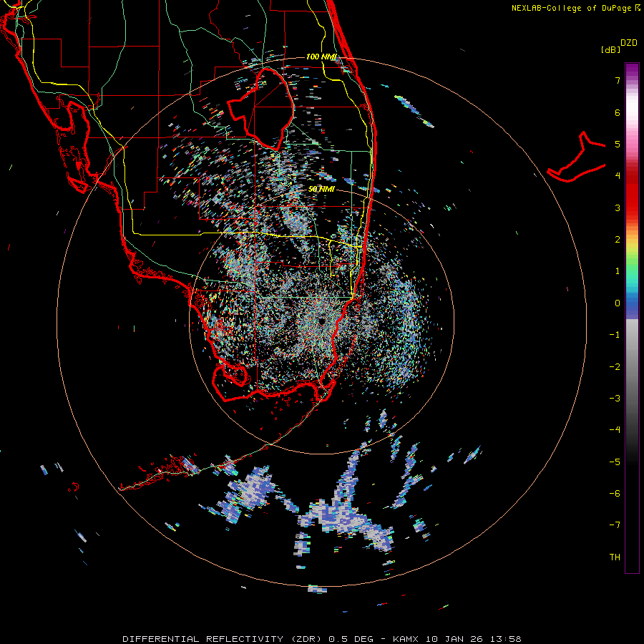The image size is (644, 644).
Task: Click the legend value 2
Action: coord(618,240)
